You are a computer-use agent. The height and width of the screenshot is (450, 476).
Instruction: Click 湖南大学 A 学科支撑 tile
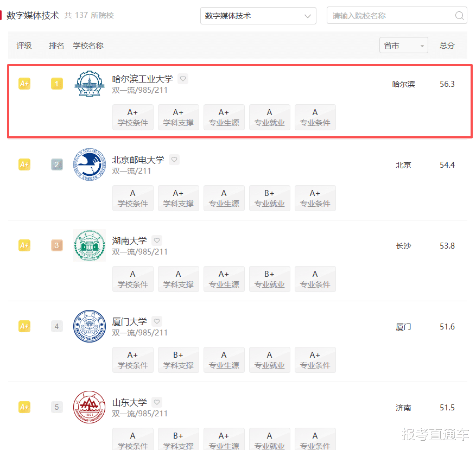click(x=179, y=279)
